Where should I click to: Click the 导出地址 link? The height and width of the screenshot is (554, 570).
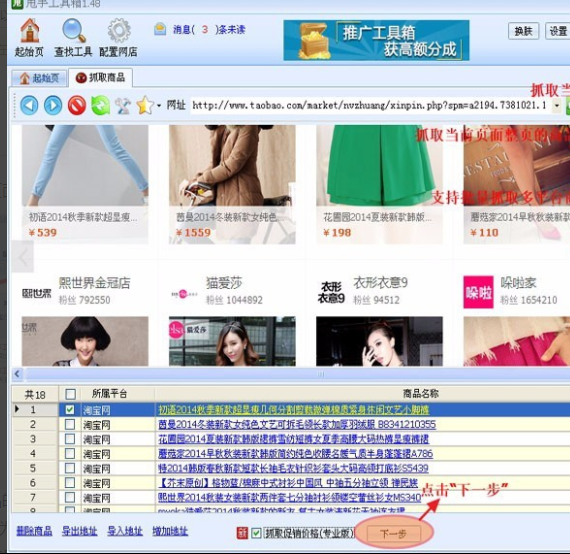[x=80, y=531]
